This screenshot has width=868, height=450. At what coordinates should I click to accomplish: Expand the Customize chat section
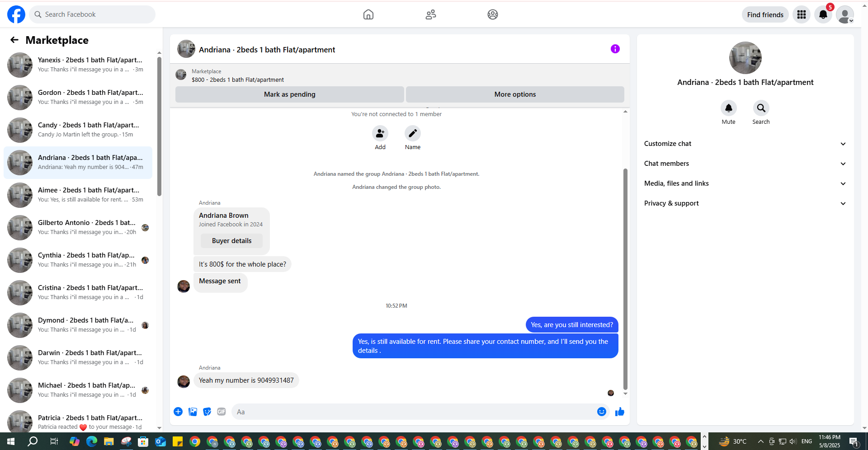(745, 144)
